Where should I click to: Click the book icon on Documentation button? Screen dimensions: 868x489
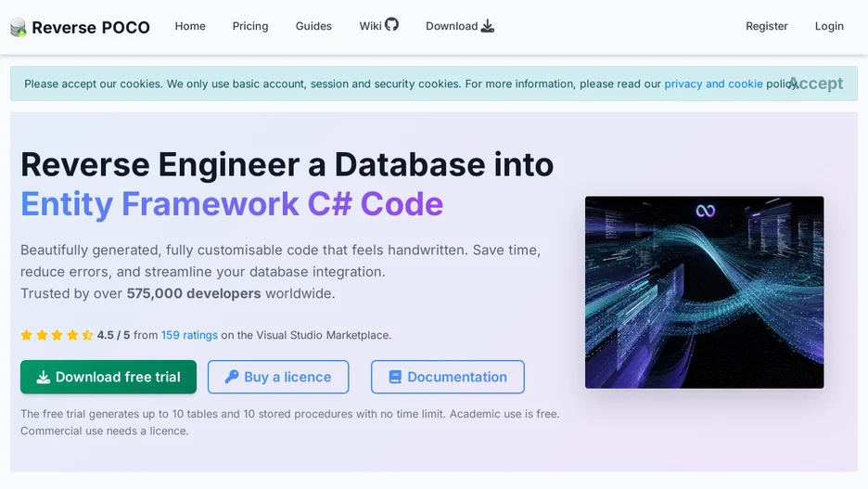(x=395, y=377)
